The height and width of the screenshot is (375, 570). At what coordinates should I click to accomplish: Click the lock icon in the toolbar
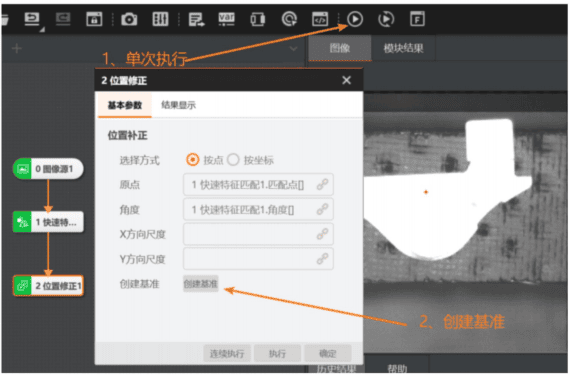click(x=94, y=19)
